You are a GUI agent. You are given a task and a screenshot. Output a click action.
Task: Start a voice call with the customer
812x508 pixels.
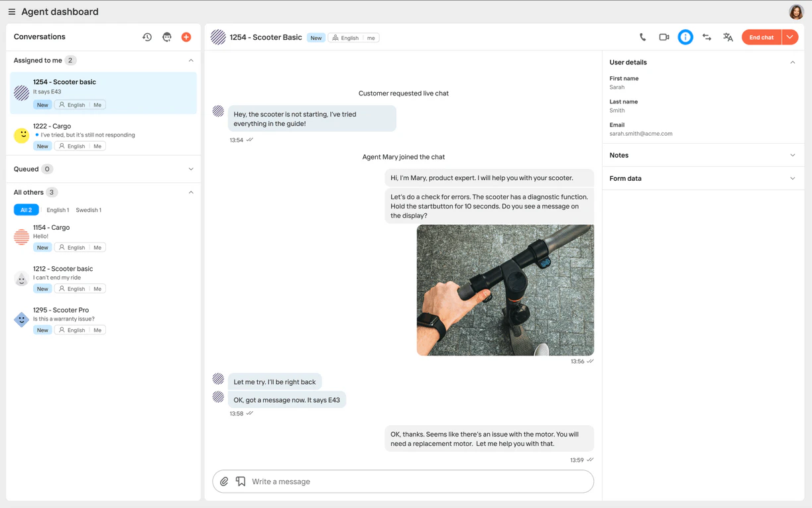pyautogui.click(x=642, y=38)
